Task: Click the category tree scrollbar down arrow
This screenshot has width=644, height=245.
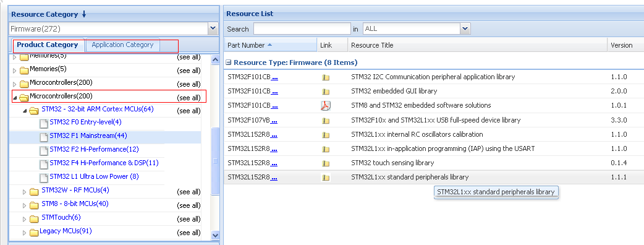Action: coord(215,235)
